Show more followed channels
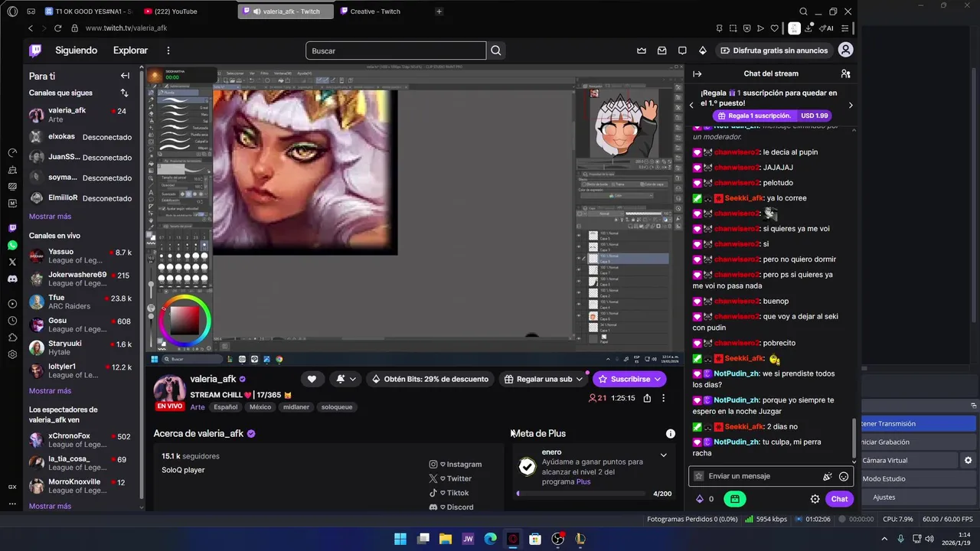Viewport: 980px width, 551px height. (x=50, y=217)
